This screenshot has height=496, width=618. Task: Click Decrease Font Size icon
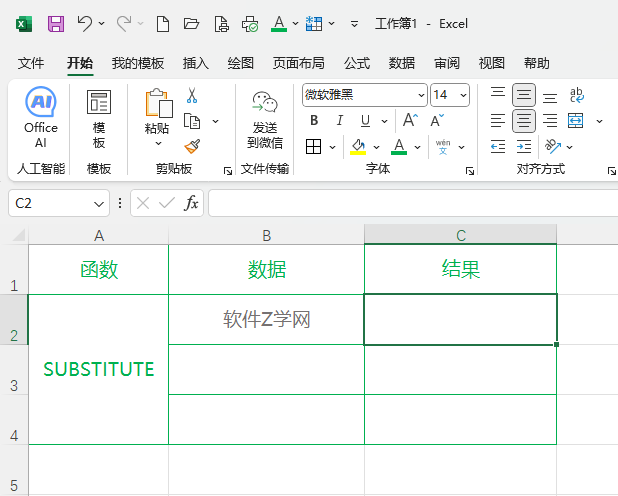pos(437,120)
